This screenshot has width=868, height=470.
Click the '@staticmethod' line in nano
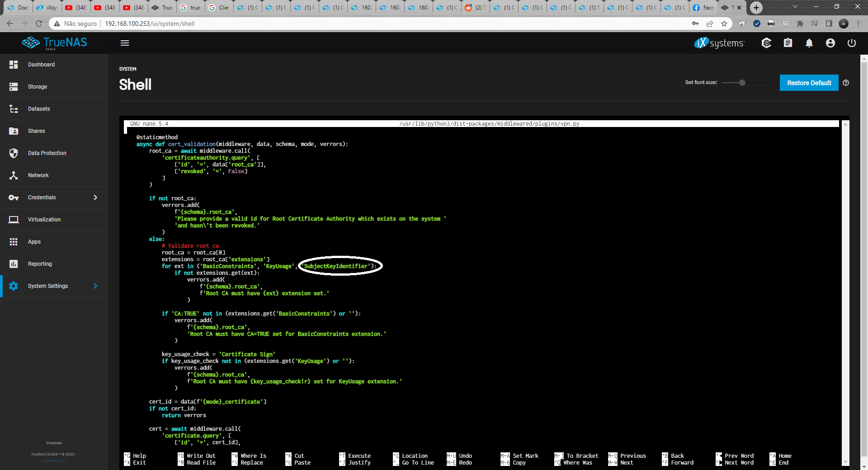[x=157, y=137]
